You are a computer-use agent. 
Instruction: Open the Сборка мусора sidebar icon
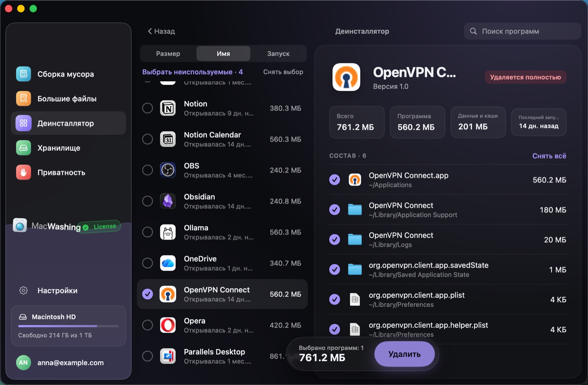click(x=24, y=74)
